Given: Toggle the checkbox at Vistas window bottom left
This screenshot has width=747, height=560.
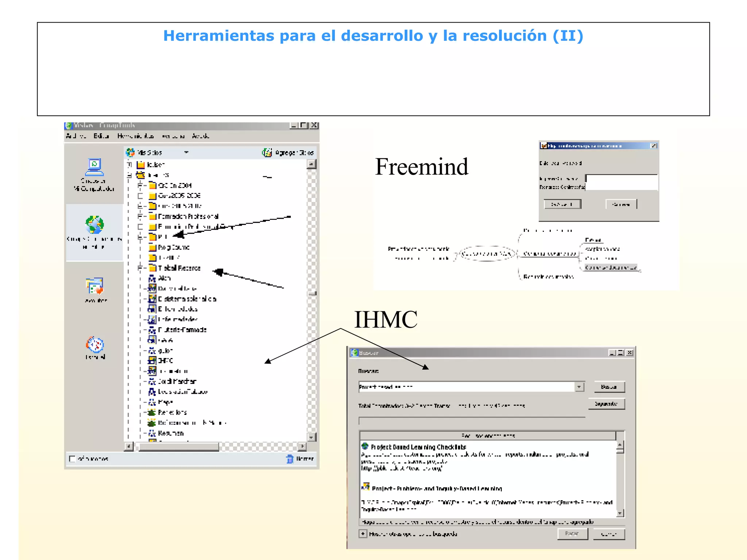Looking at the screenshot, I should point(72,459).
